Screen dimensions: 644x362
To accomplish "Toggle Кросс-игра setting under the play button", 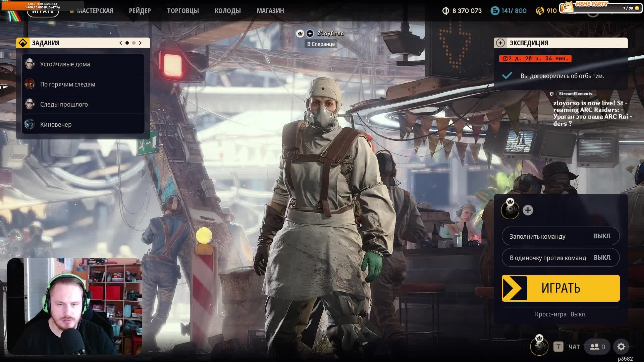I will (560, 314).
